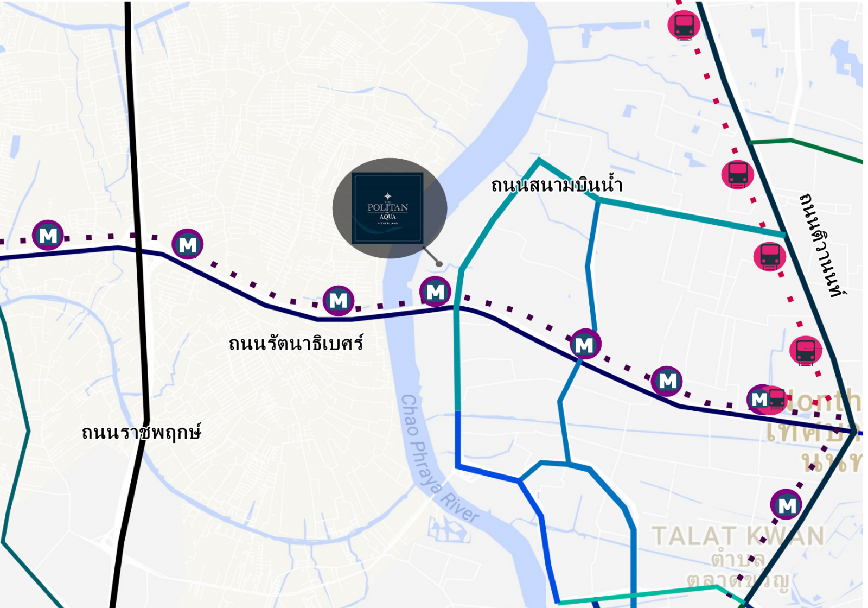The image size is (868, 608).
Task: Click the M station above the ถนนรัตนาธิเบศร์ label
Action: point(339,300)
